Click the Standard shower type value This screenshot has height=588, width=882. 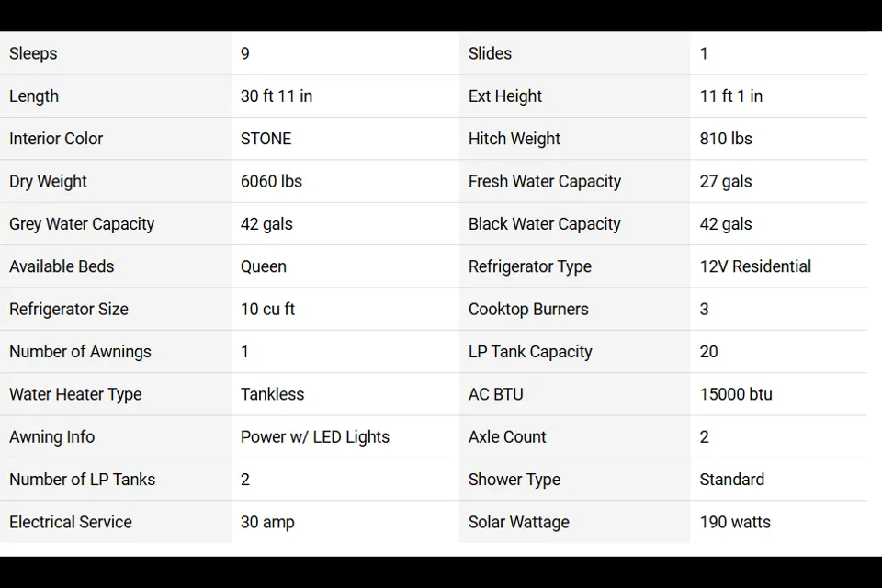[731, 480]
